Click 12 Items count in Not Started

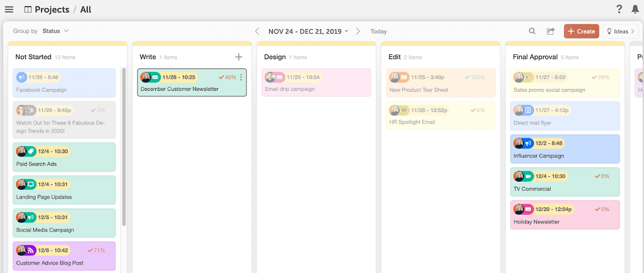[x=65, y=57]
